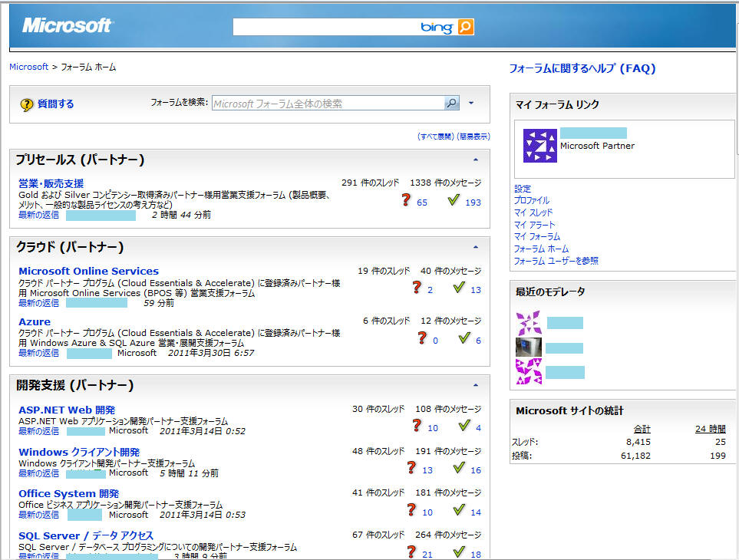Click answered count 16 for Windows クライアント開発
This screenshot has height=560, width=739.
[x=476, y=470]
